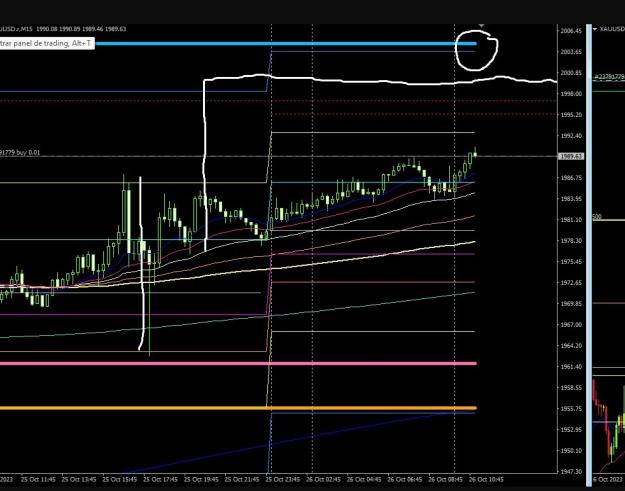Click the 'Mostrar panel de trading, Alt+T' tooltip
625x491 pixels.
(46, 43)
